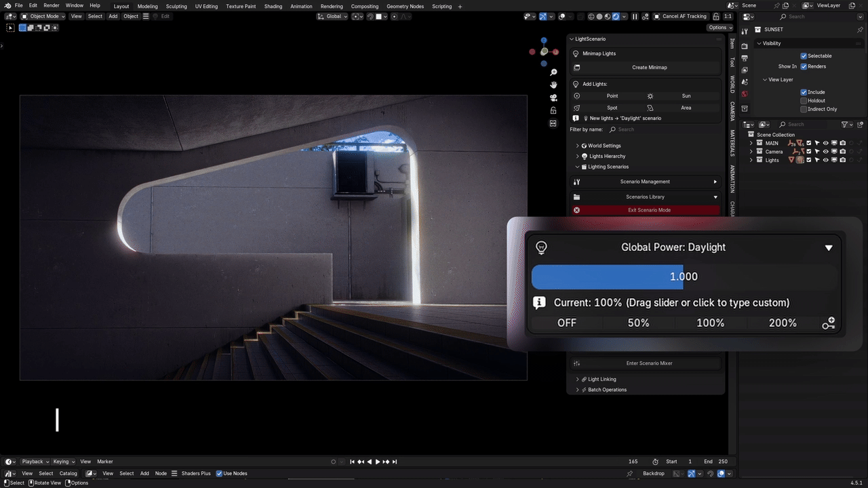This screenshot has width=868, height=488.
Task: Uncheck the Renders checkbox
Action: tap(804, 66)
